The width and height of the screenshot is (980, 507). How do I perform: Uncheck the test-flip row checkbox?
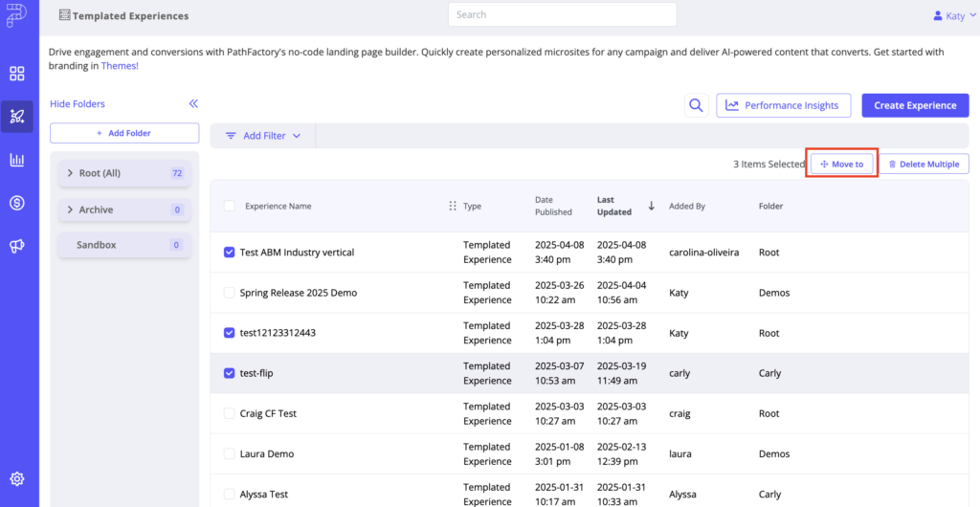230,373
